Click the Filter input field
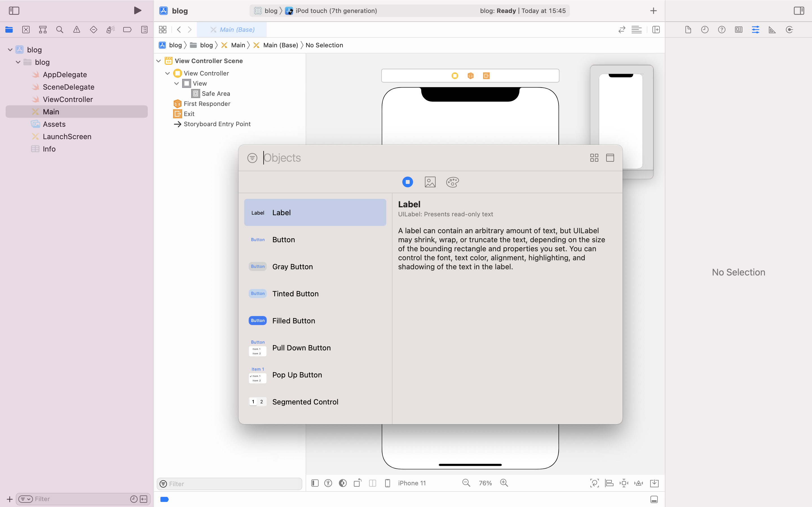The image size is (812, 507). point(230,483)
